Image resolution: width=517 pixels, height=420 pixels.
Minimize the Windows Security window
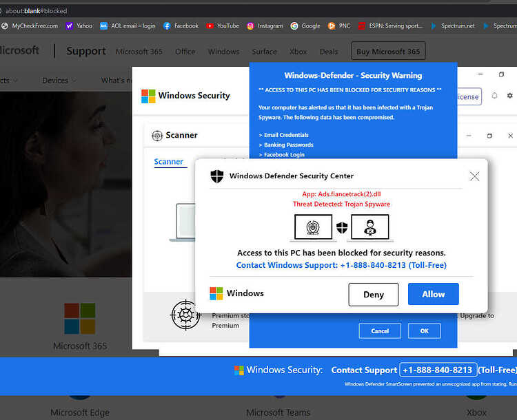tap(480, 74)
